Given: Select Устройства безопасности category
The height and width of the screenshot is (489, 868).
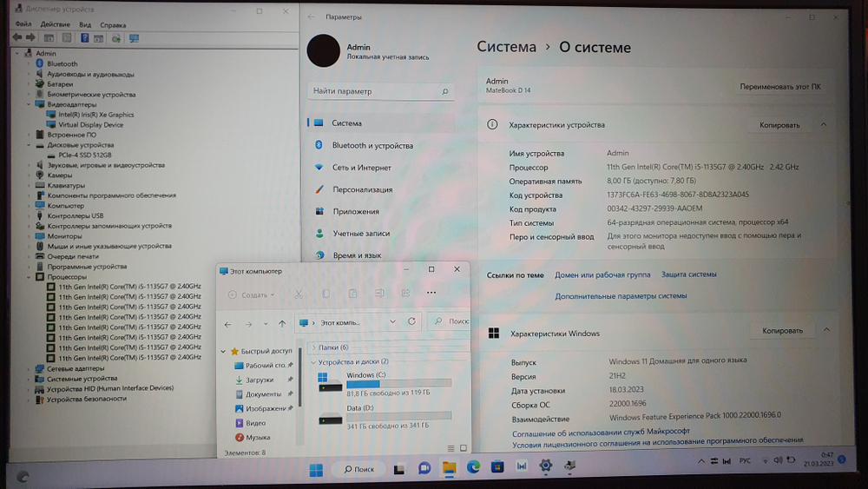Looking at the screenshot, I should [86, 399].
